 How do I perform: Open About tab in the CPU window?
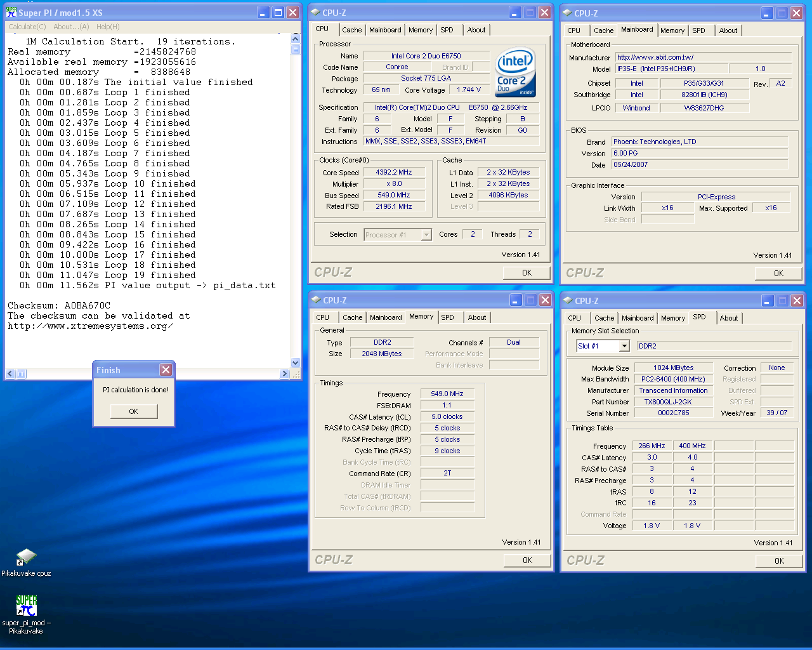tap(476, 30)
